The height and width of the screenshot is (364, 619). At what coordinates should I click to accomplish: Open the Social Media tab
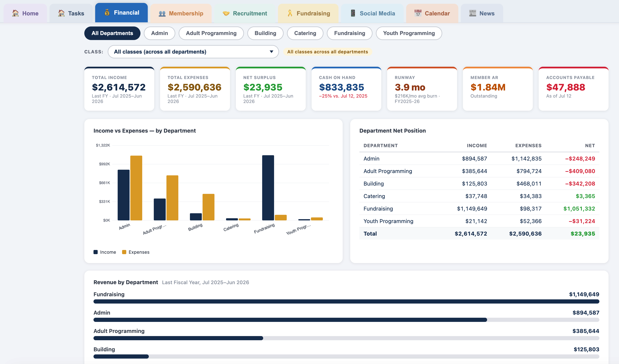point(372,13)
